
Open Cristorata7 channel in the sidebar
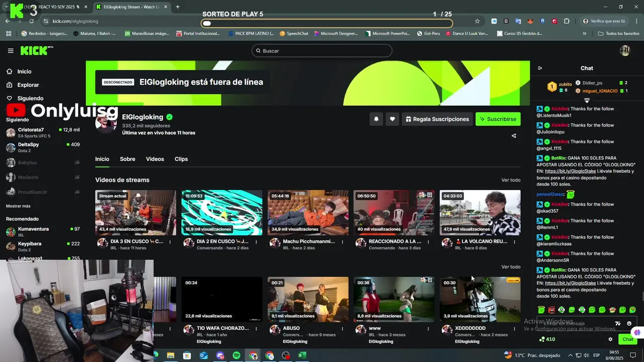coord(43,133)
